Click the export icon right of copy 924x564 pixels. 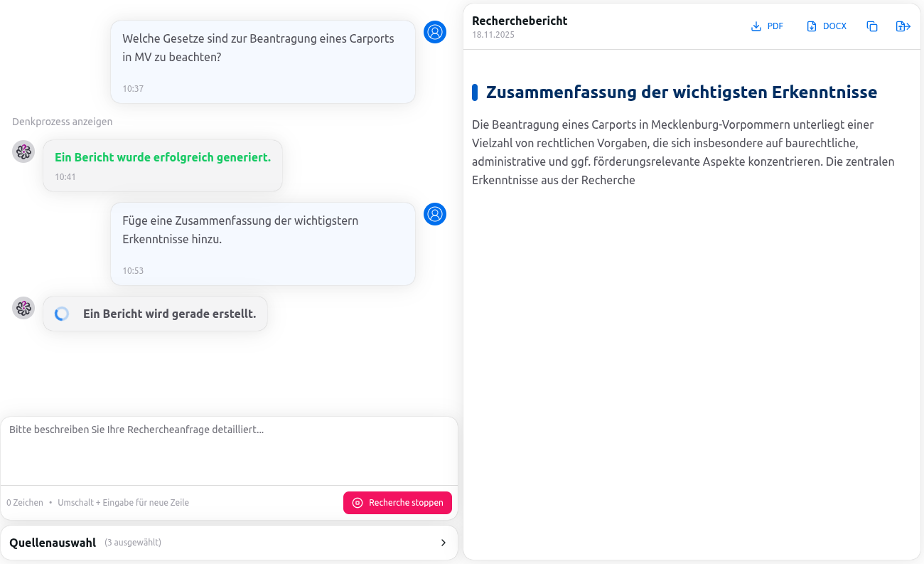903,26
